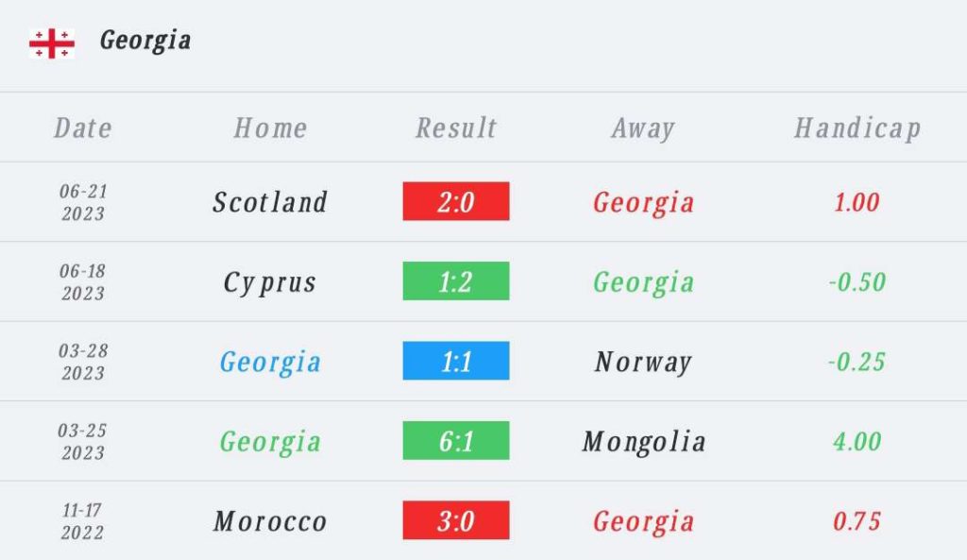
Task: Select the Date column header
Action: (x=83, y=128)
